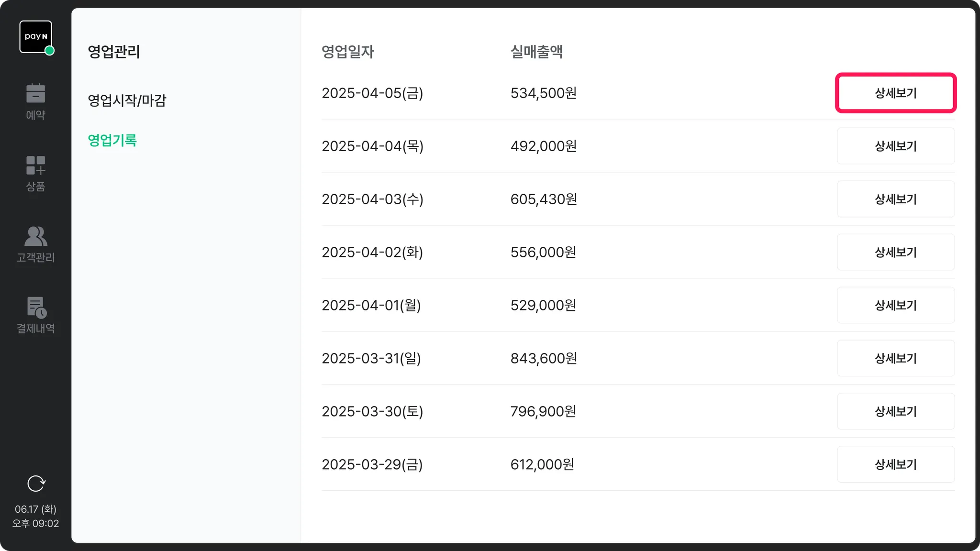This screenshot has width=980, height=551.
Task: Open the 고객관리 people icon
Action: click(x=36, y=236)
